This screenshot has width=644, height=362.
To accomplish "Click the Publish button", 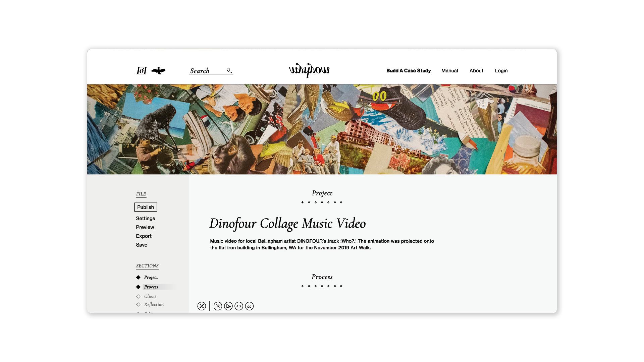I will (146, 207).
